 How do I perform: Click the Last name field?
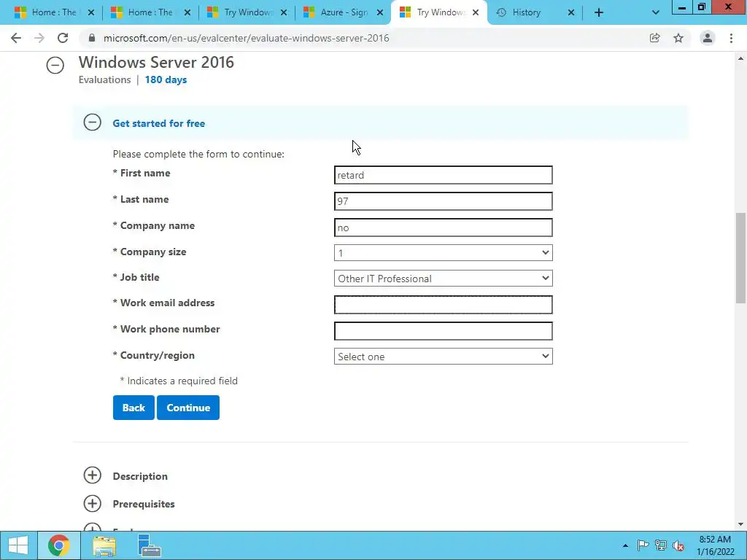click(443, 201)
